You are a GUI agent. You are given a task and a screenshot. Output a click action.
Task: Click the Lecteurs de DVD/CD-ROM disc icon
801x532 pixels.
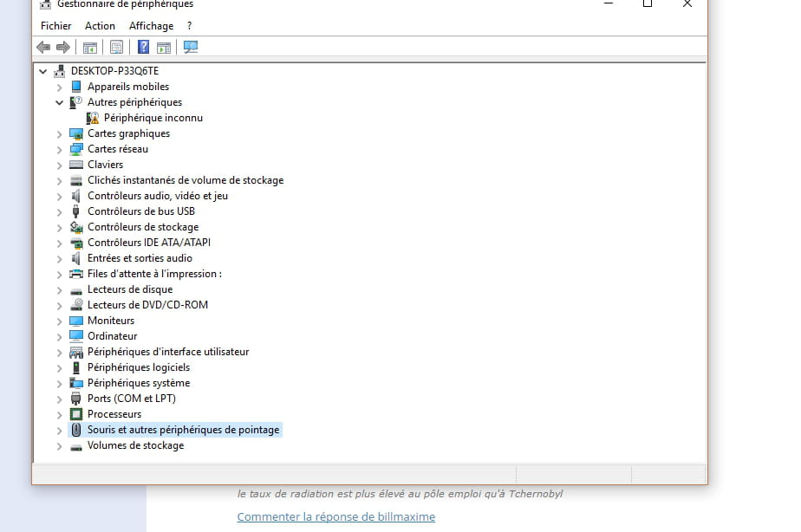(x=76, y=305)
